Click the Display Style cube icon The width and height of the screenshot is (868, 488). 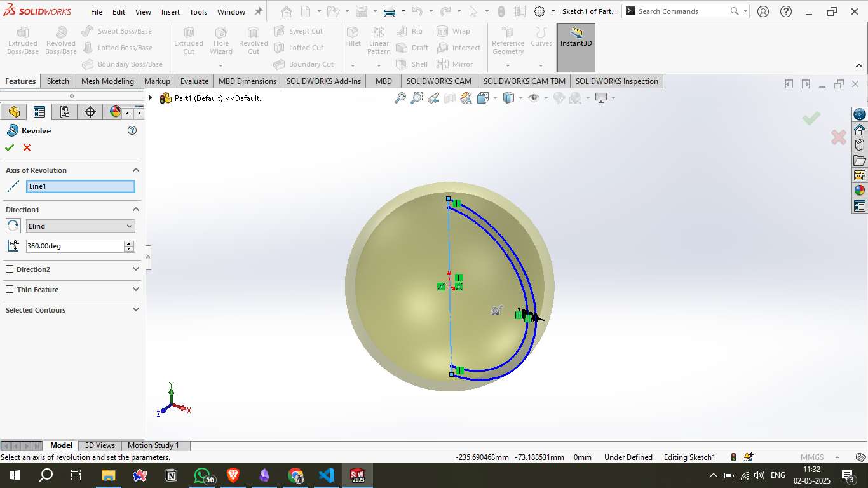(508, 98)
